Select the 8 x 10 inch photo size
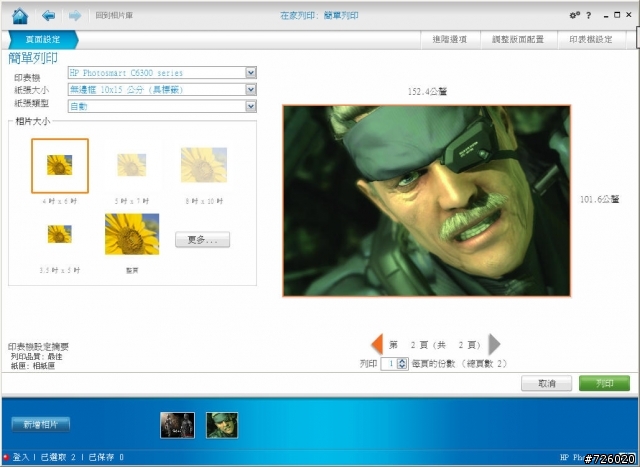640x467 pixels. click(204, 165)
